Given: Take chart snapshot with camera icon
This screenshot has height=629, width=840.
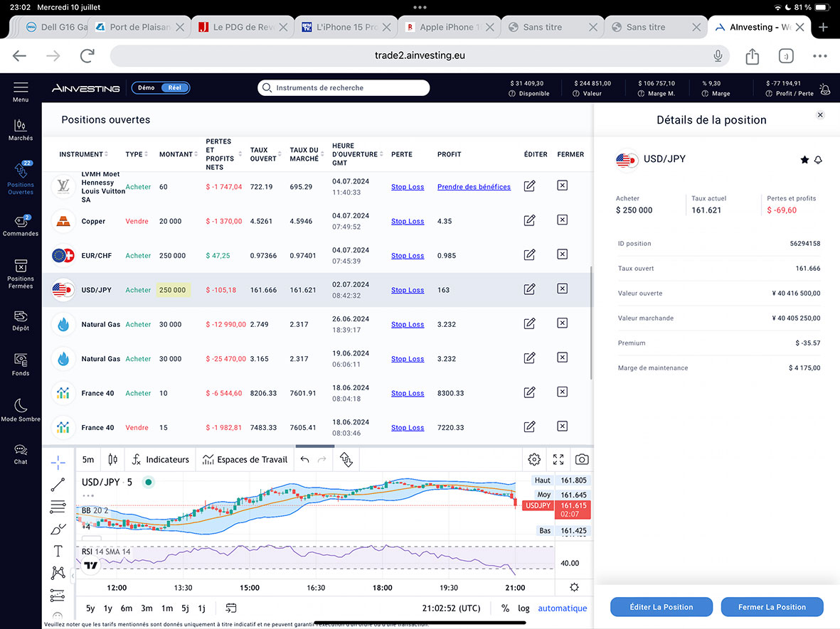Looking at the screenshot, I should tap(582, 460).
